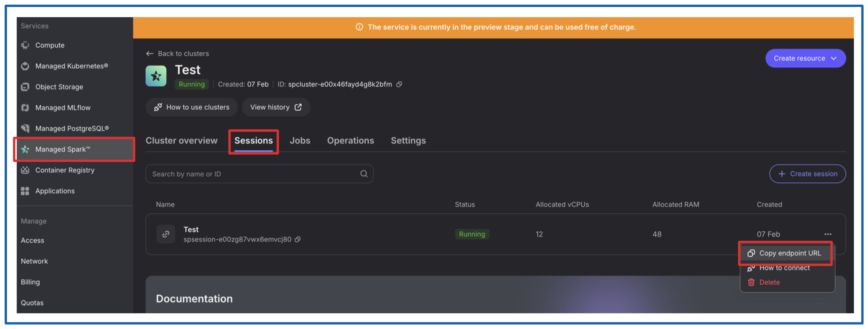868x329 pixels.
Task: Open the three-dot session actions menu
Action: click(828, 234)
